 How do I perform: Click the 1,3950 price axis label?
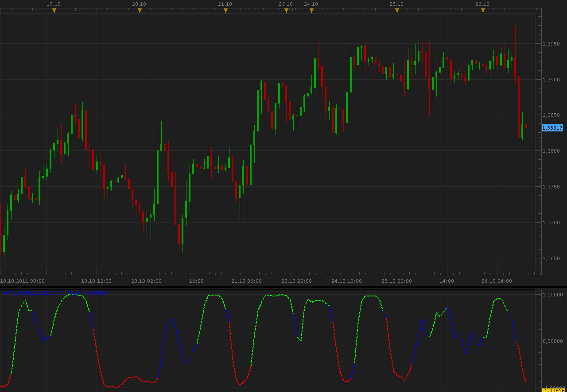pyautogui.click(x=551, y=44)
